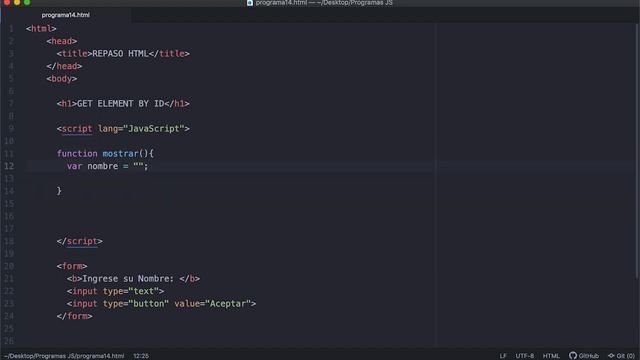
Task: Open Git (0) status bar item
Action: (x=621, y=356)
